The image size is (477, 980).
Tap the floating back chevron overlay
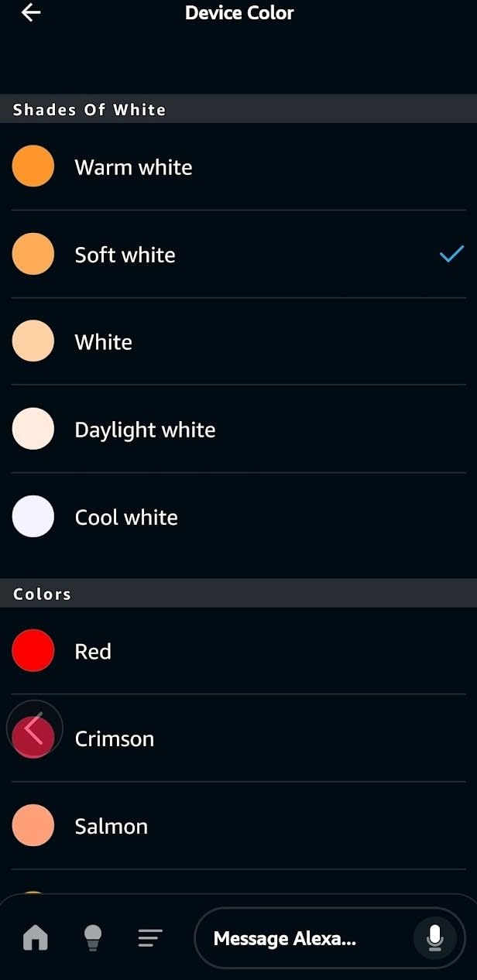(33, 729)
